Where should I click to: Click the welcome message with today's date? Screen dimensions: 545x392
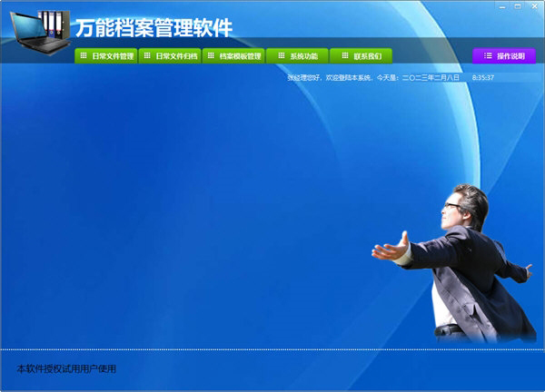[x=373, y=77]
